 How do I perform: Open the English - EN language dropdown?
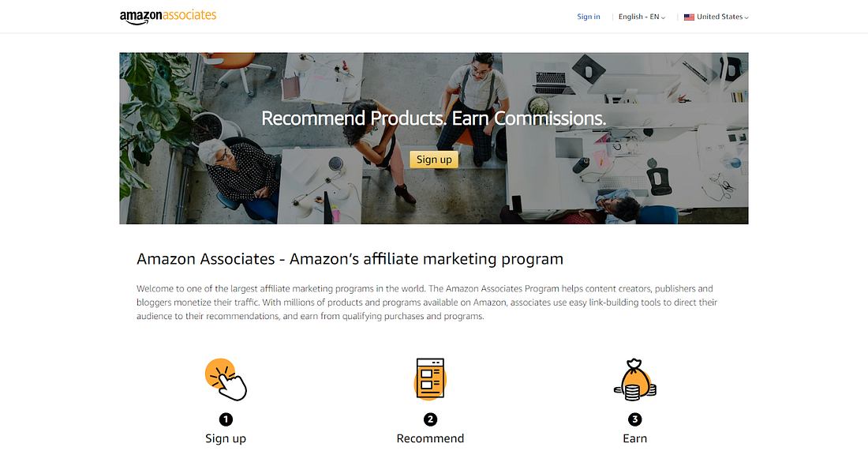(x=642, y=17)
